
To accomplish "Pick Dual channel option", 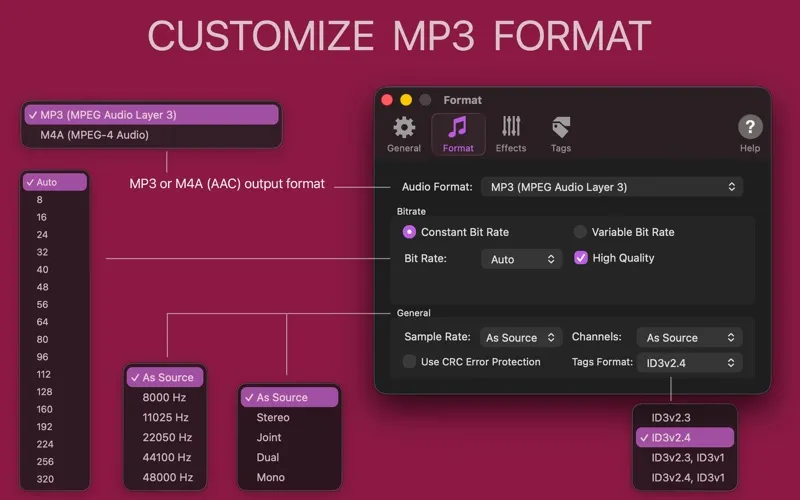I will 289,457.
